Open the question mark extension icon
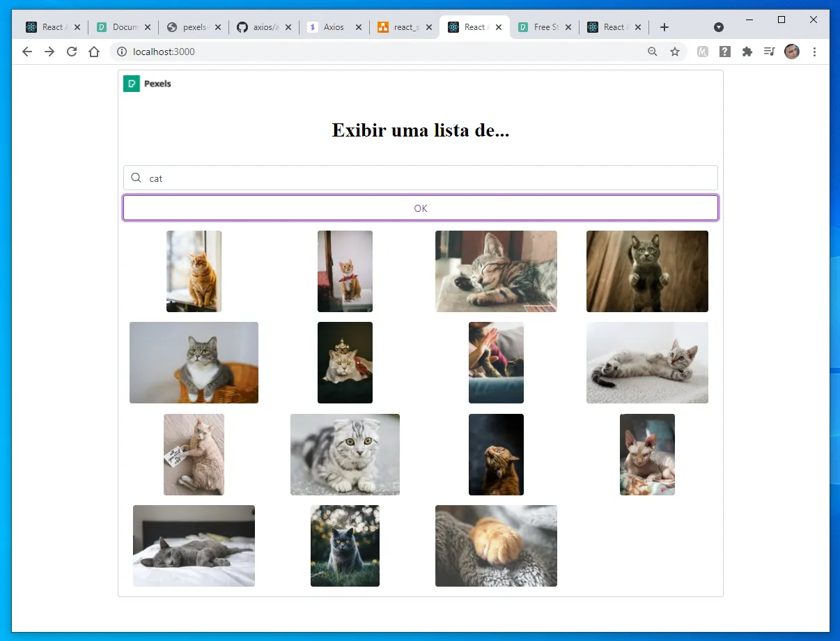Viewport: 840px width, 641px height. (x=725, y=52)
